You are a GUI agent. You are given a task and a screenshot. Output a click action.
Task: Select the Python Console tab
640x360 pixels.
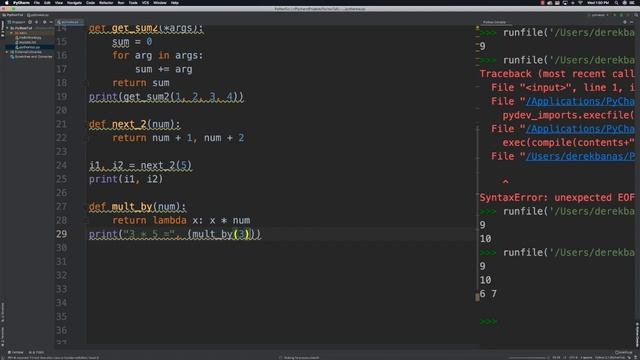pyautogui.click(x=494, y=22)
